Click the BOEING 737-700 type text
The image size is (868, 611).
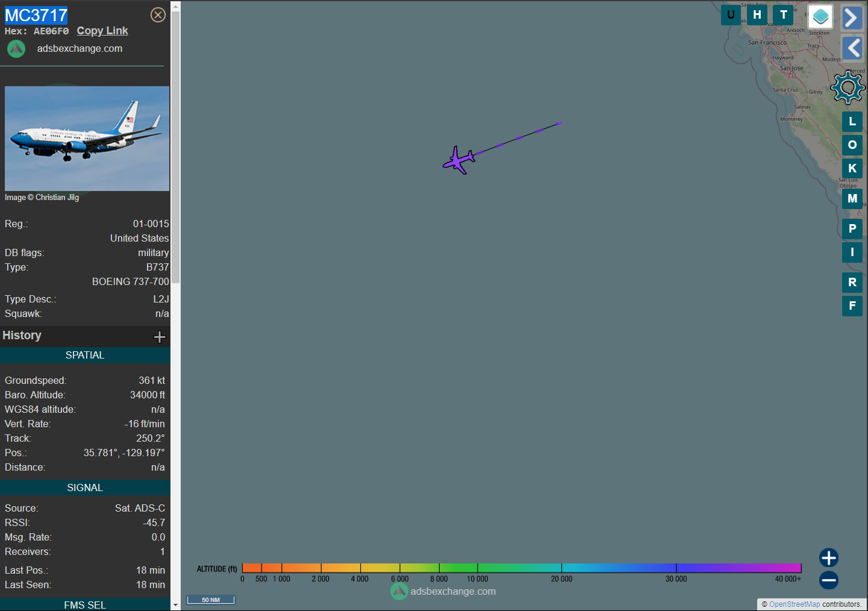(x=131, y=282)
